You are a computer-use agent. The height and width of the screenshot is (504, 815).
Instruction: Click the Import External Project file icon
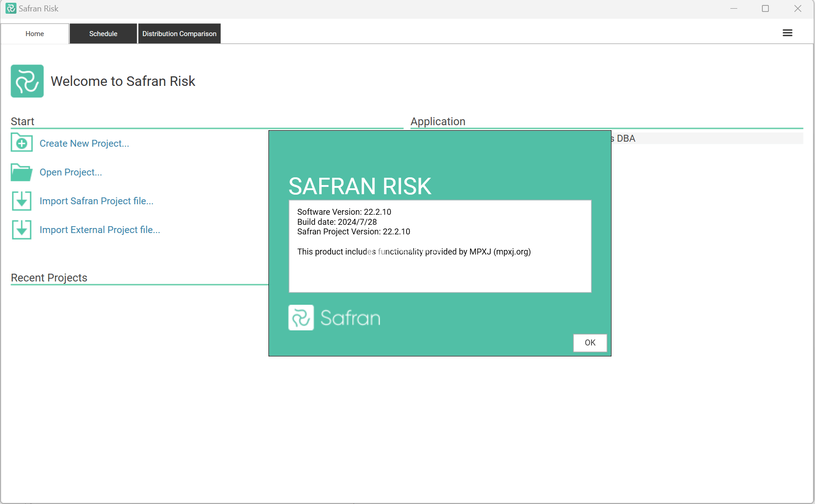(x=21, y=229)
